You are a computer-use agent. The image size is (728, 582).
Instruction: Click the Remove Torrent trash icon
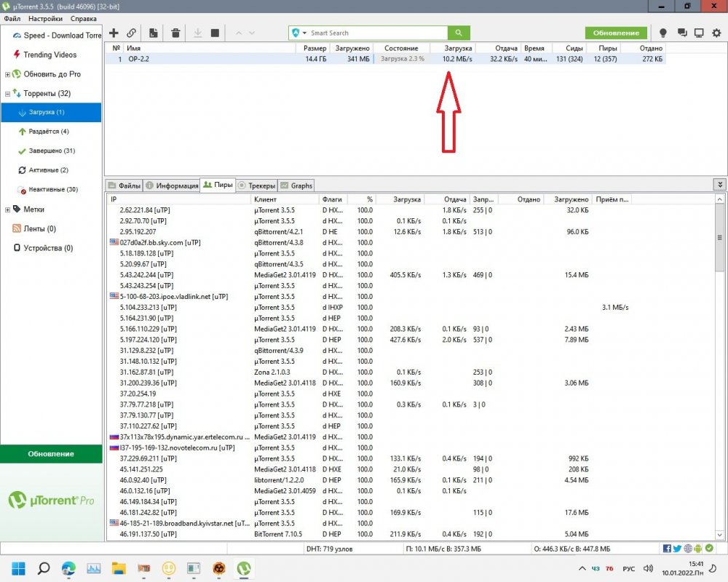[x=175, y=33]
